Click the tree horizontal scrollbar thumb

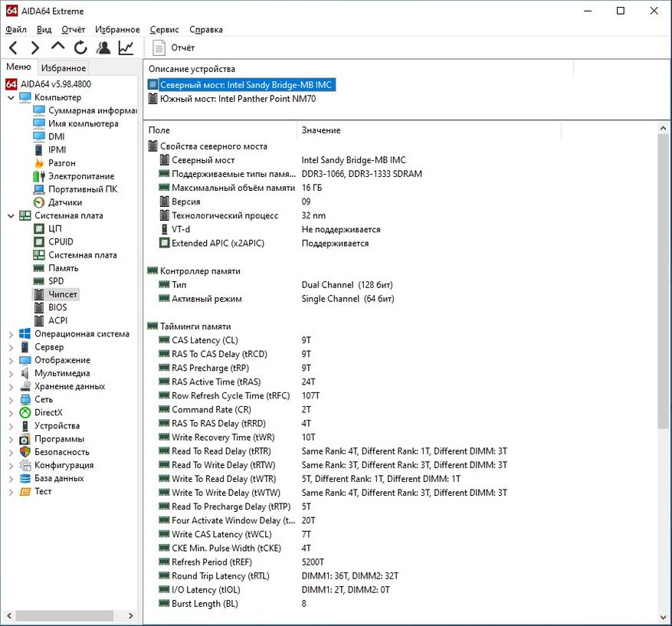pos(64,616)
